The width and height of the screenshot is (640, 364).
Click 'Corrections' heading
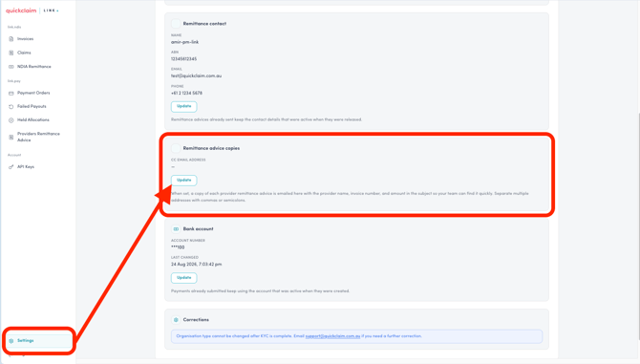coord(196,320)
